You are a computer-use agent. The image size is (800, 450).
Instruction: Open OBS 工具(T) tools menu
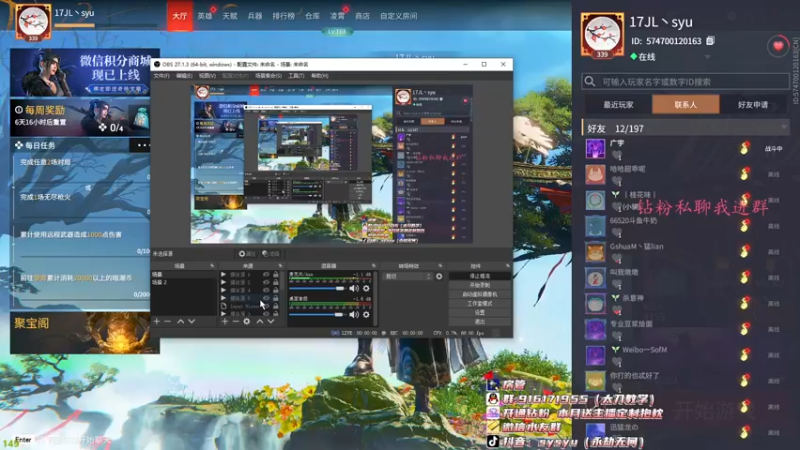296,76
